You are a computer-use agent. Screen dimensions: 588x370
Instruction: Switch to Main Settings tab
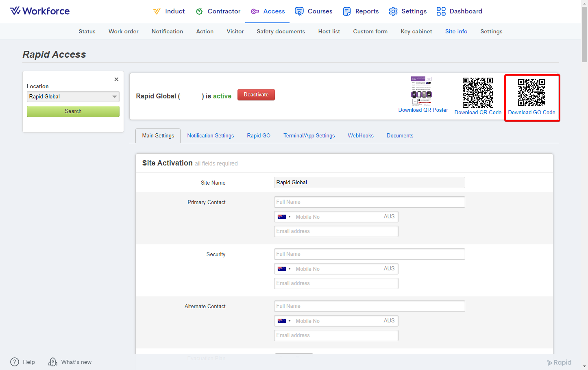pyautogui.click(x=158, y=136)
